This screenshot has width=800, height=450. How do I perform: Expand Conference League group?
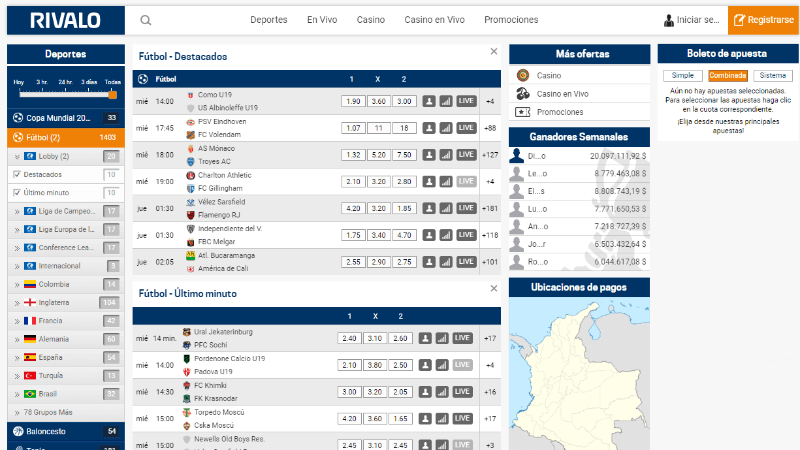click(17, 248)
